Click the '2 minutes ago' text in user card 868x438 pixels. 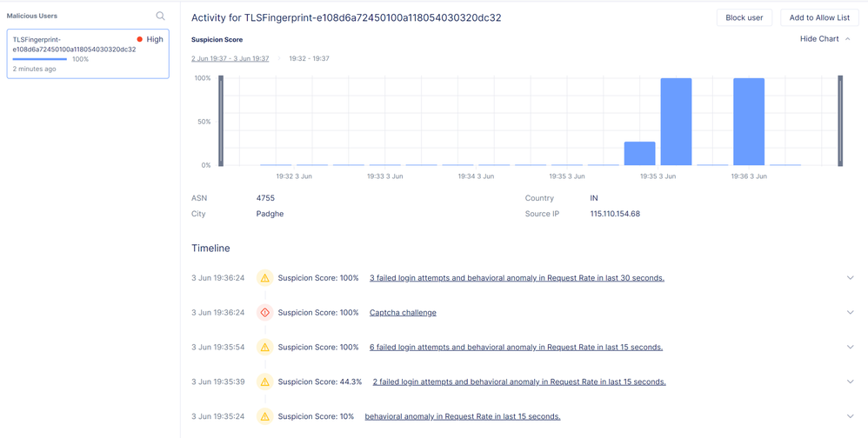tap(34, 70)
